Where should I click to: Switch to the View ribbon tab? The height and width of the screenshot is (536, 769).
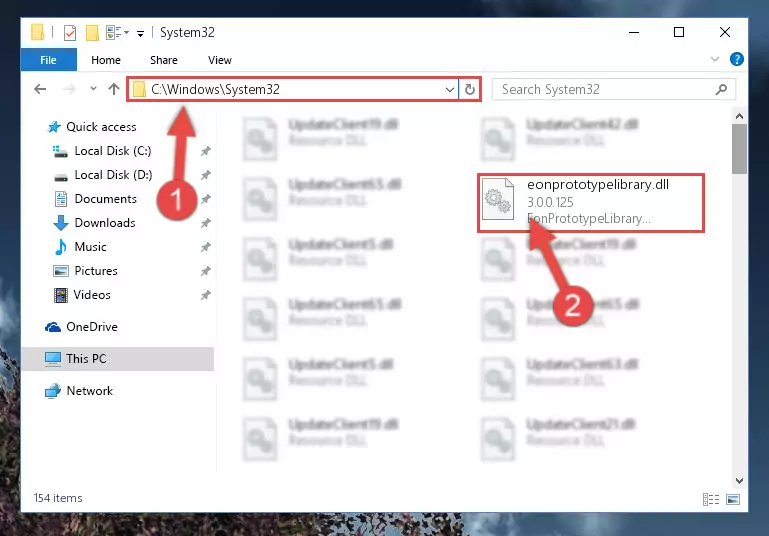click(219, 60)
